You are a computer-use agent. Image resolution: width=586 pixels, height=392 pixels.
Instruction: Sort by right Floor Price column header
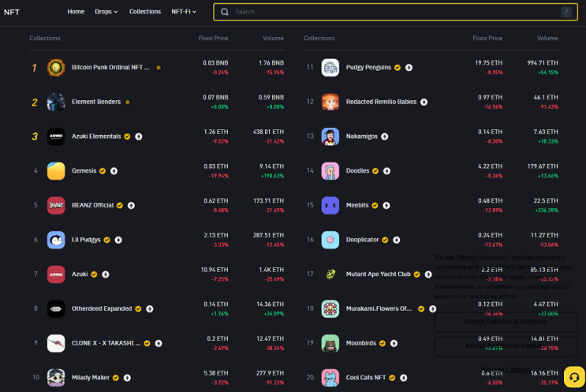click(x=487, y=38)
